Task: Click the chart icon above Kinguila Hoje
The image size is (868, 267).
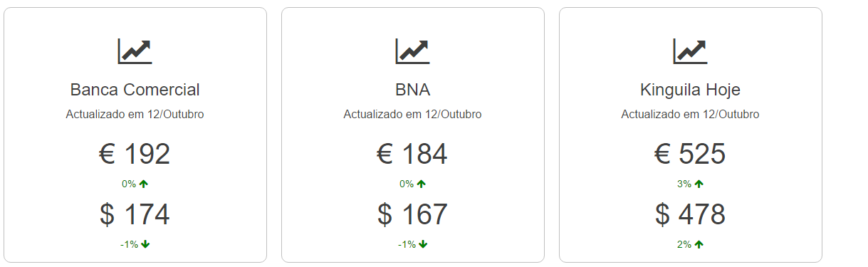Action: [x=690, y=51]
